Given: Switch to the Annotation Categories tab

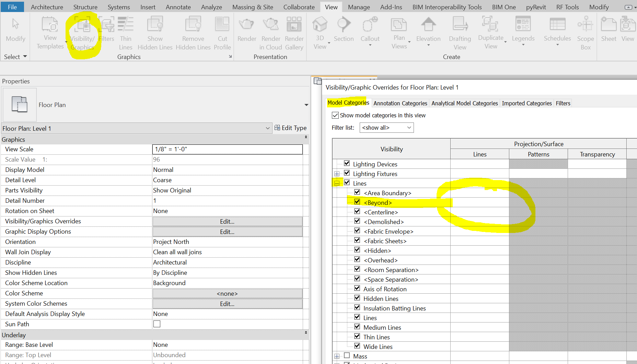Looking at the screenshot, I should 400,103.
